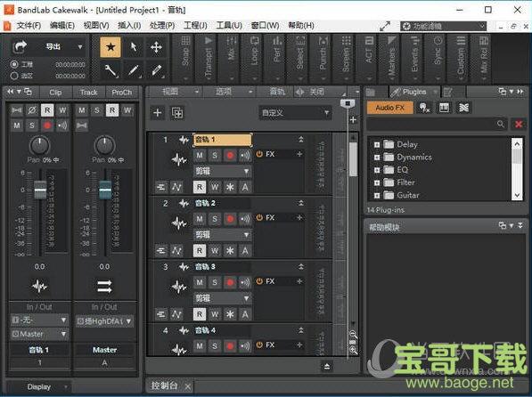Image resolution: width=532 pixels, height=397 pixels.
Task: Open the Help (H) menu
Action: click(301, 26)
